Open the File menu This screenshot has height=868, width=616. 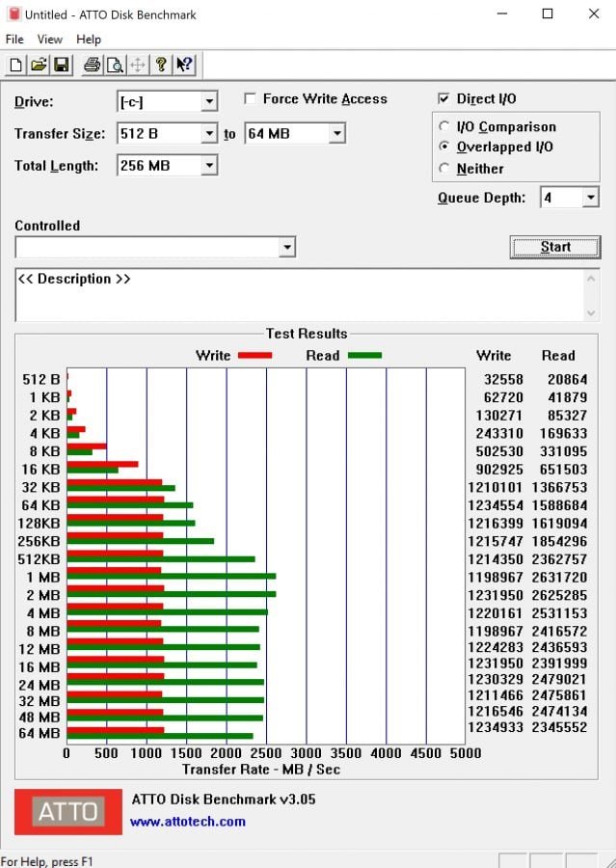[x=14, y=40]
